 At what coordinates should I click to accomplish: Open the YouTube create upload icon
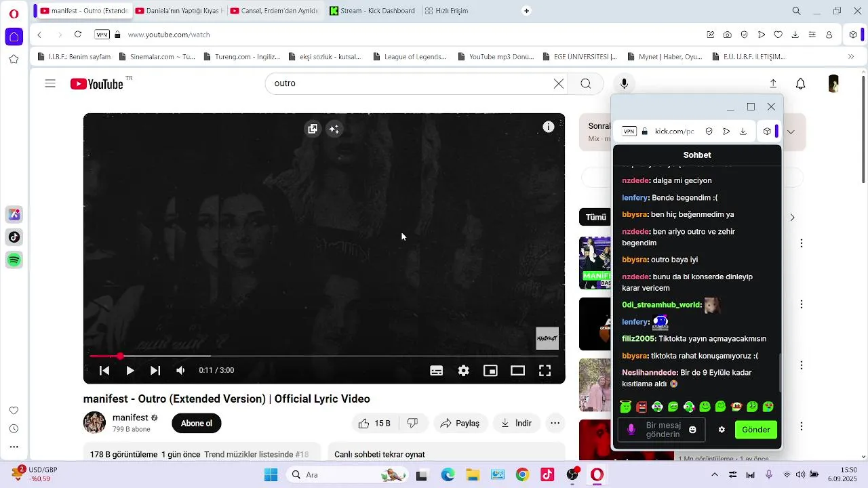[x=773, y=84]
